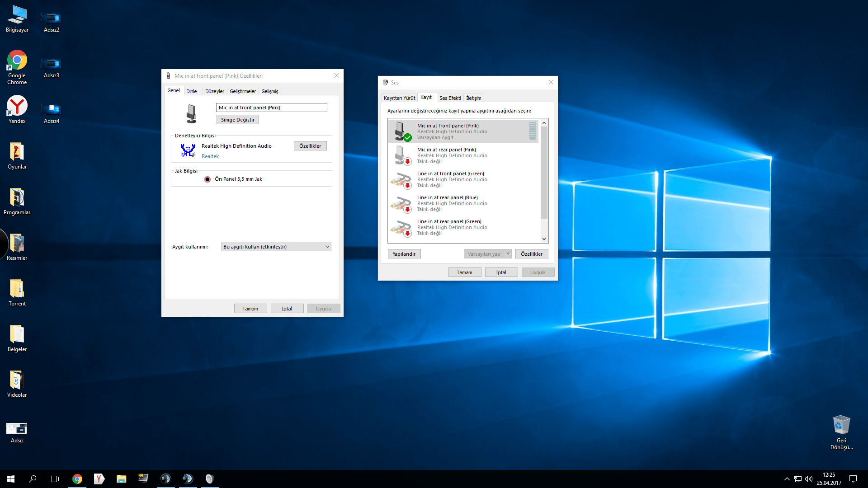Click the Realtek crab logo icon
Screen dimensions: 868x488
click(188, 150)
